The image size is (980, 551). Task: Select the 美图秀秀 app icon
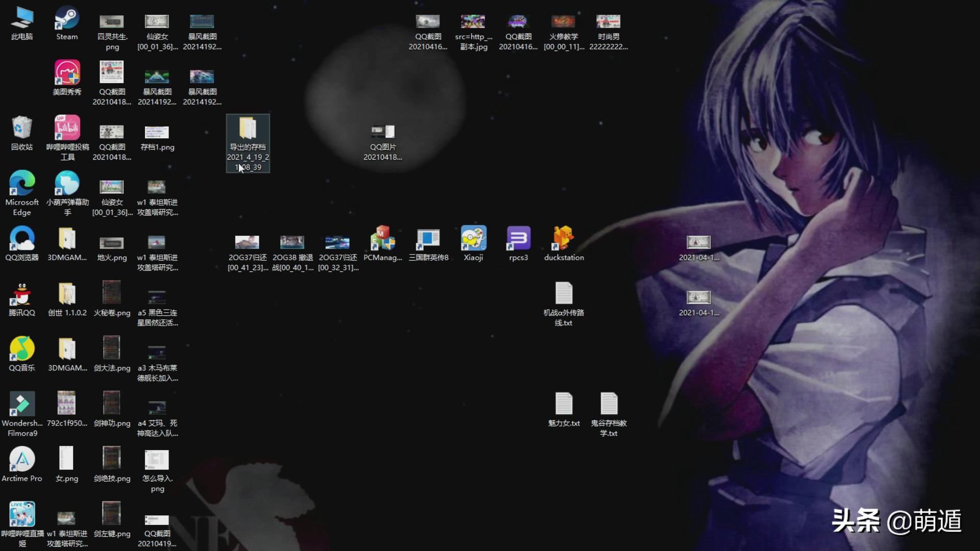tap(67, 73)
